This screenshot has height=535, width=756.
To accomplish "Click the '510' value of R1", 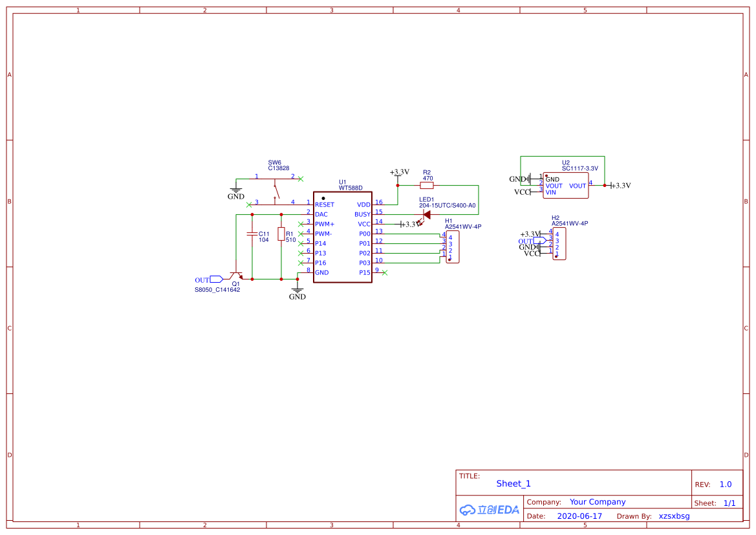I will coord(291,240).
